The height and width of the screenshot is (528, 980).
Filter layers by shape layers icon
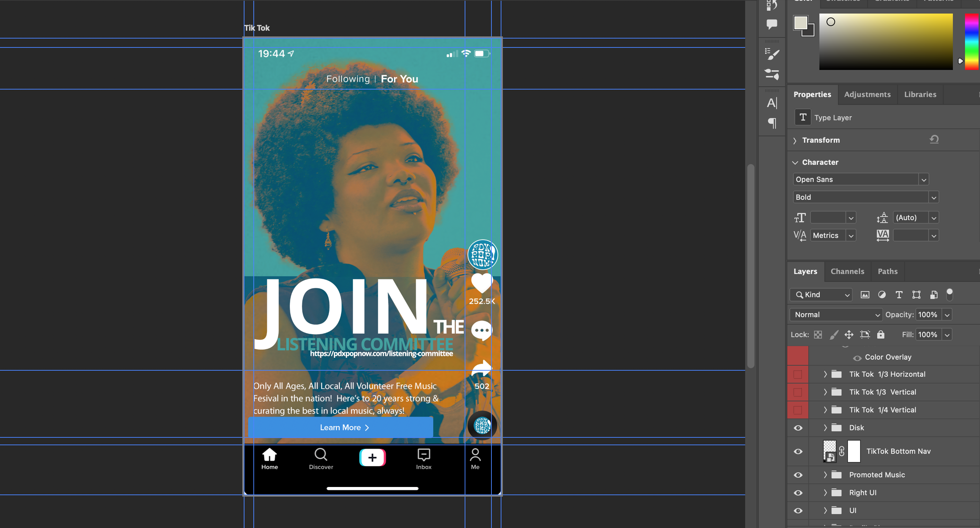coord(916,295)
